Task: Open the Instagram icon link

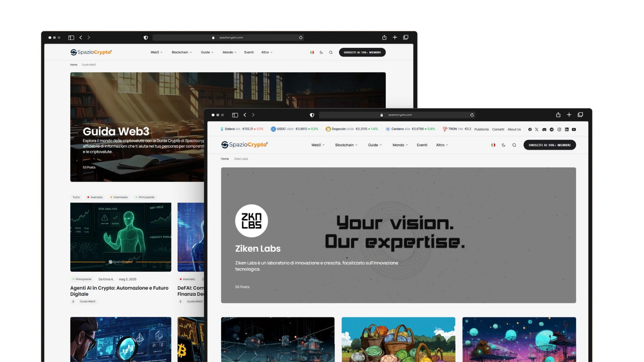Action: [559, 129]
